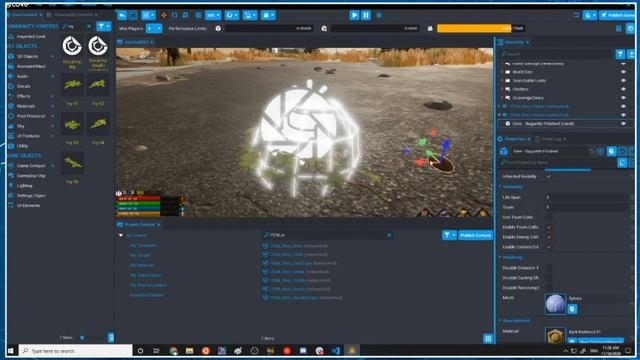Screen dimensions: 640x360
Task: Open the Community Content filter dropdown
Action: (104, 26)
